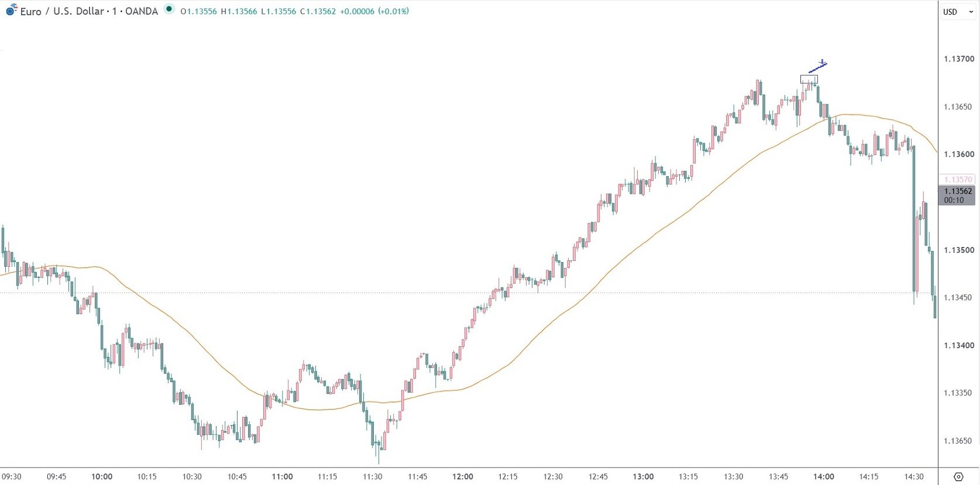The height and width of the screenshot is (485, 980).
Task: Click the 11:00 time axis label
Action: [x=282, y=477]
